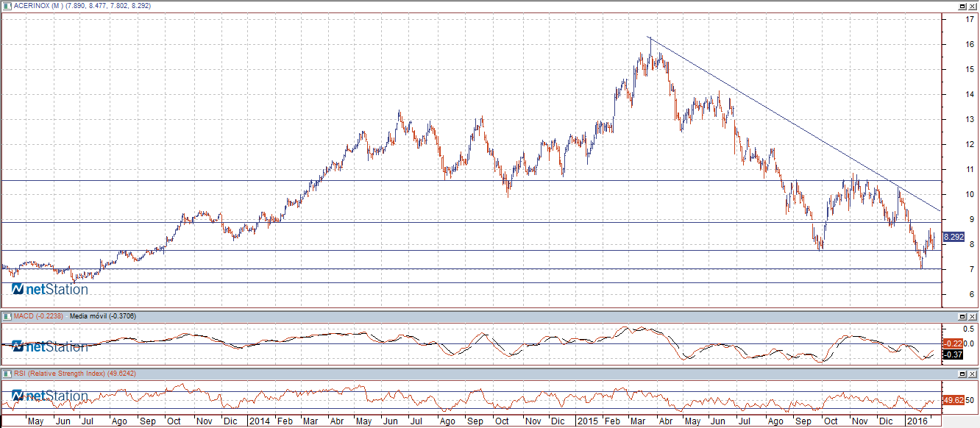Select the Media móvil (-0.3706) label
The image size is (980, 428).
click(102, 315)
